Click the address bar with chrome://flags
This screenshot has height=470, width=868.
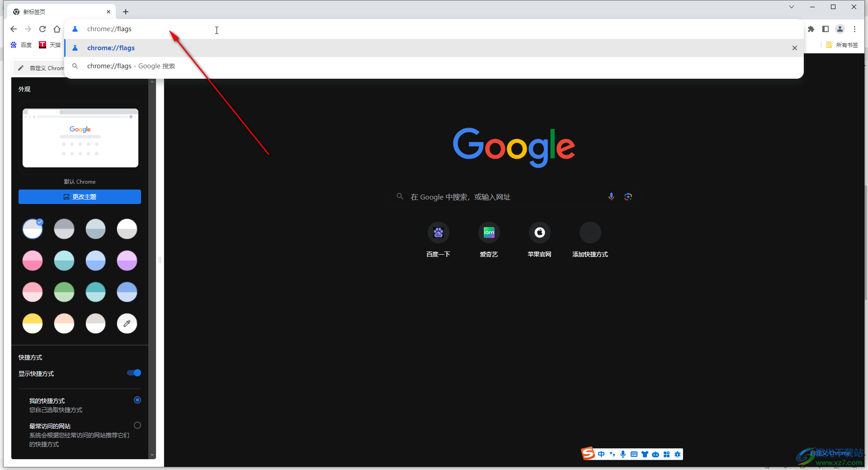point(434,29)
